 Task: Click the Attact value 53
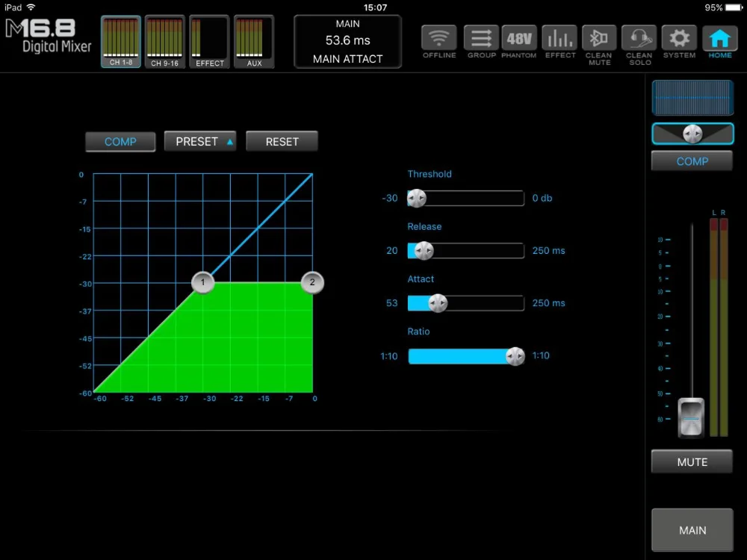(391, 303)
